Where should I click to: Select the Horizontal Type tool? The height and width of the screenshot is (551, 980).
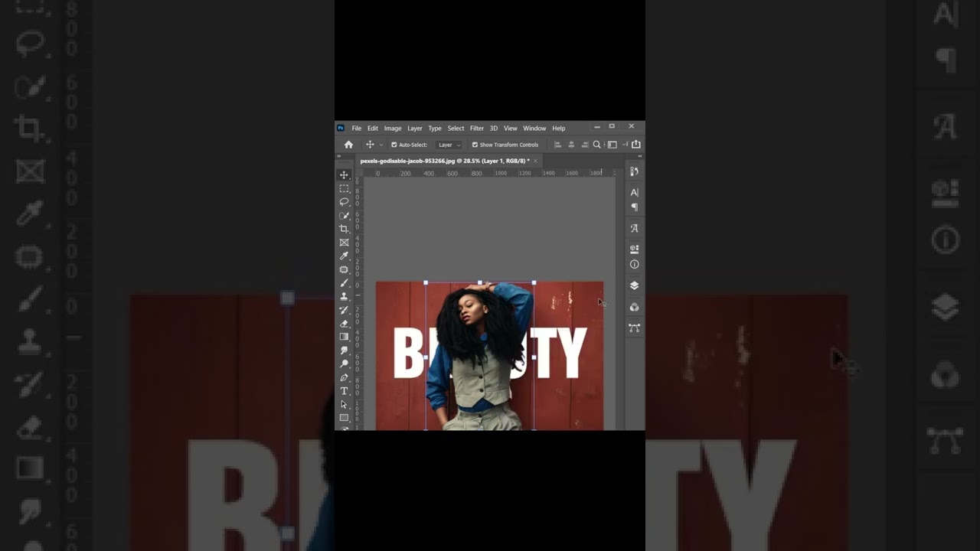coord(344,391)
